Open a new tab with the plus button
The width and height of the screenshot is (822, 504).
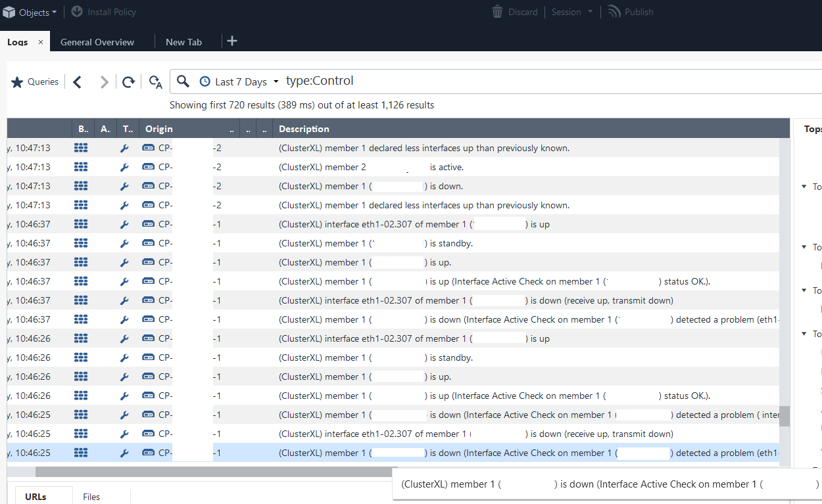coord(231,41)
